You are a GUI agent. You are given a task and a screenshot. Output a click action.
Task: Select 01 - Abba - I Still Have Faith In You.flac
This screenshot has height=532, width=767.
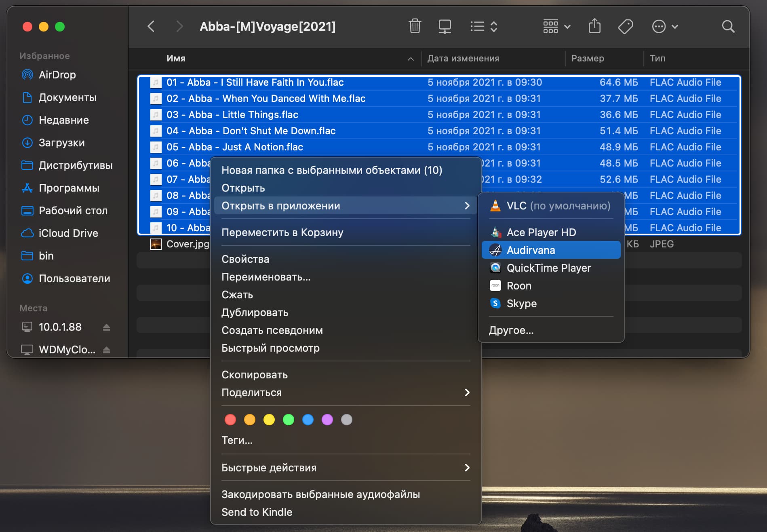pos(439,82)
